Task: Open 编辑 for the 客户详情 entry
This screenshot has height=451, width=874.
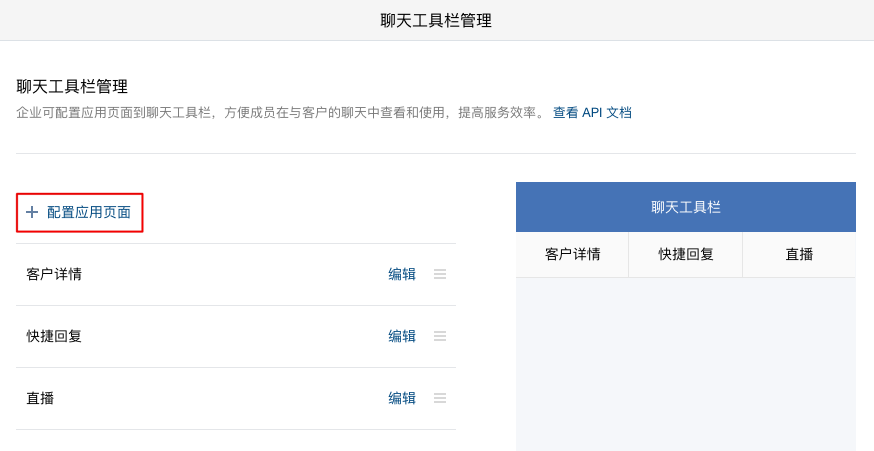Action: click(402, 274)
